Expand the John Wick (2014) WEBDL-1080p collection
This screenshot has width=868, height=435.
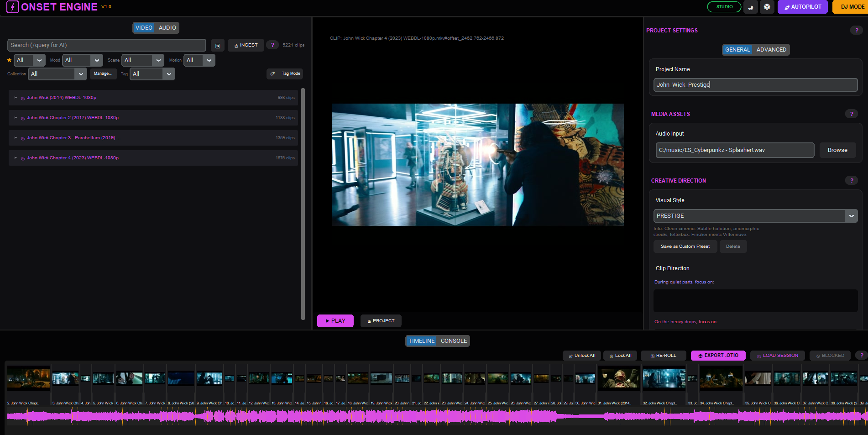point(15,98)
